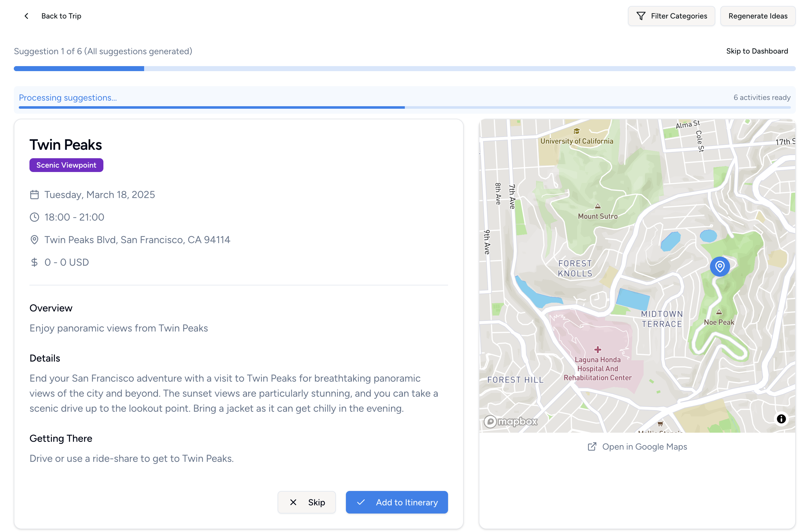The image size is (809, 532).
Task: Click the external link icon beside Google Maps
Action: [x=592, y=446]
